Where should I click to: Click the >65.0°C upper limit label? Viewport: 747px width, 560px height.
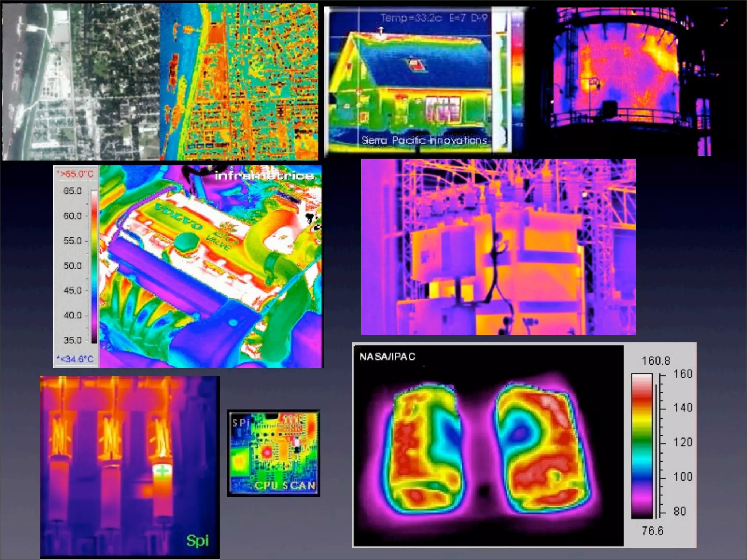click(75, 174)
